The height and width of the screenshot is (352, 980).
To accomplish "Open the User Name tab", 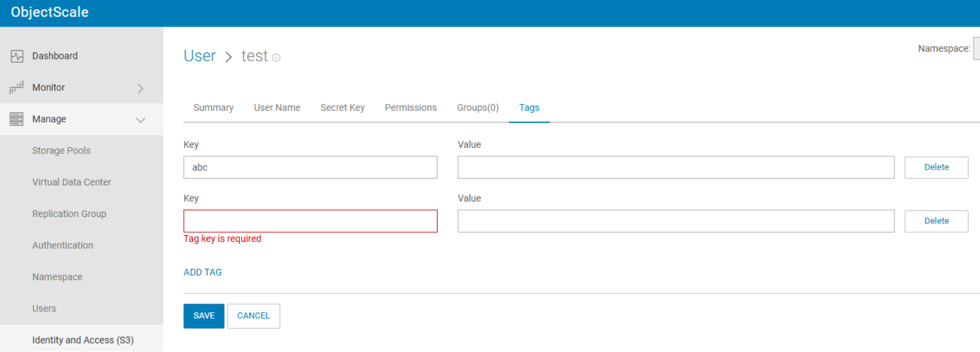I will coord(277,108).
